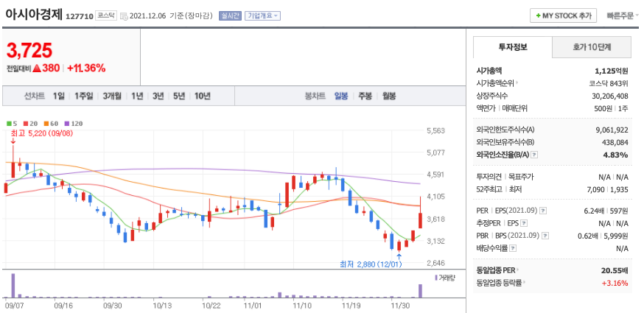The width and height of the screenshot is (644, 313).
Task: Click the +3.16% same-sector change rate
Action: (x=615, y=283)
